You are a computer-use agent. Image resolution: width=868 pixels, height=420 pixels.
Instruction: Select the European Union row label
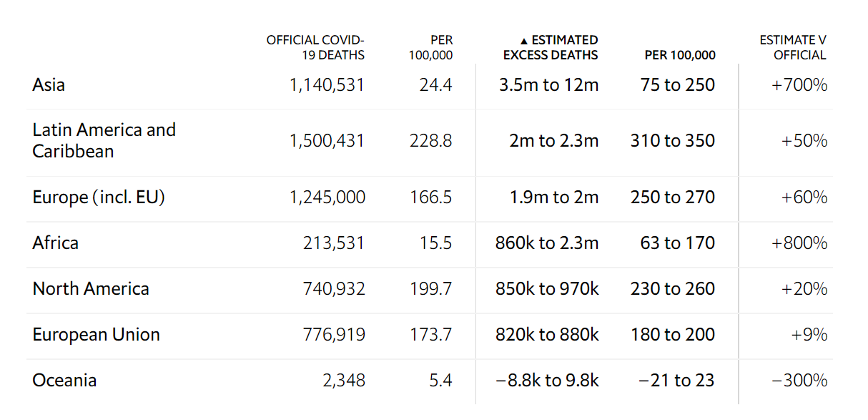point(96,335)
